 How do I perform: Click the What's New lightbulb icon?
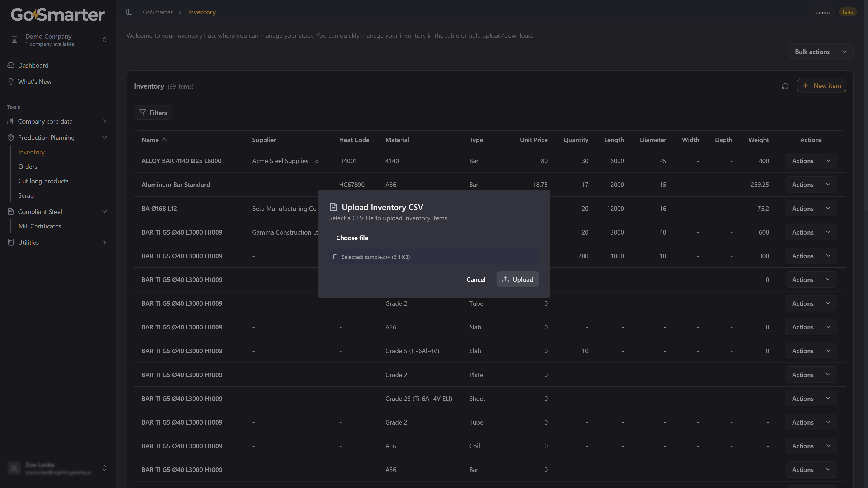[11, 82]
